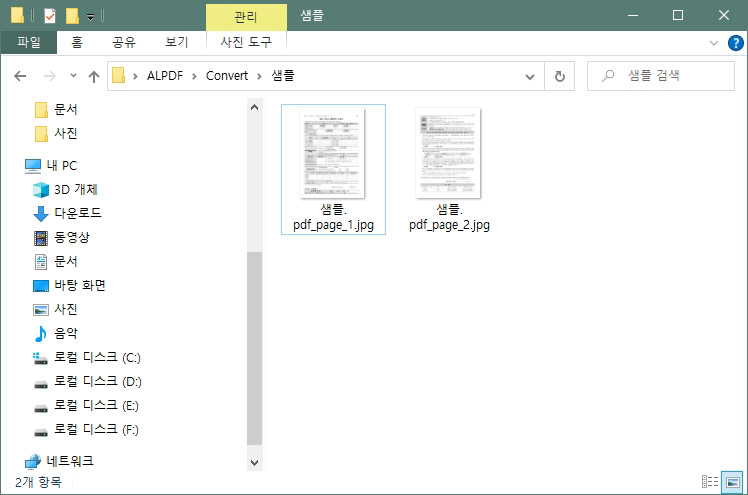Screen dimensions: 748x495
Task: Open the 사진 도구 ribbon tab
Action: (x=246, y=42)
